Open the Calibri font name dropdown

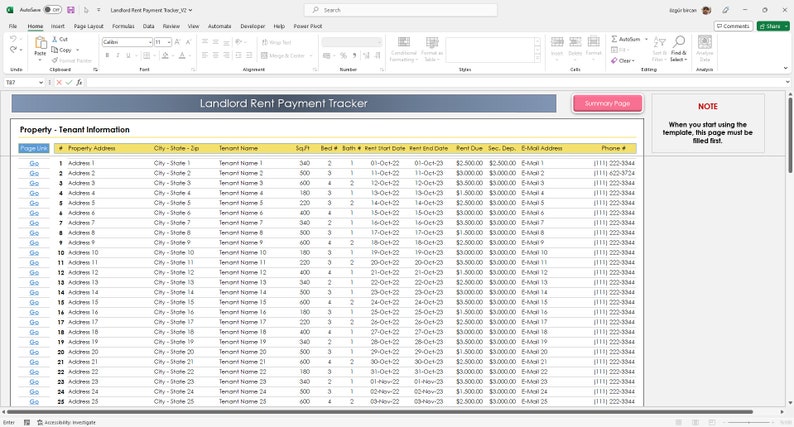[x=150, y=42]
